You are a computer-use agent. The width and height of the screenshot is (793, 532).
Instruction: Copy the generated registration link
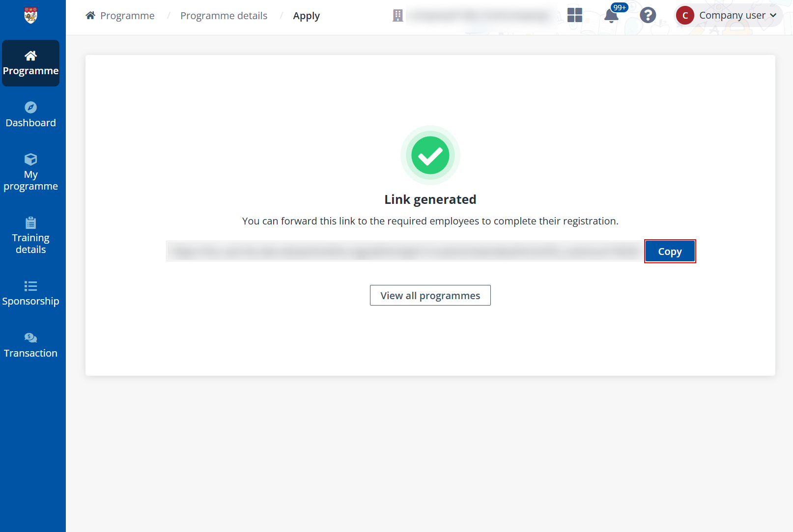tap(670, 251)
